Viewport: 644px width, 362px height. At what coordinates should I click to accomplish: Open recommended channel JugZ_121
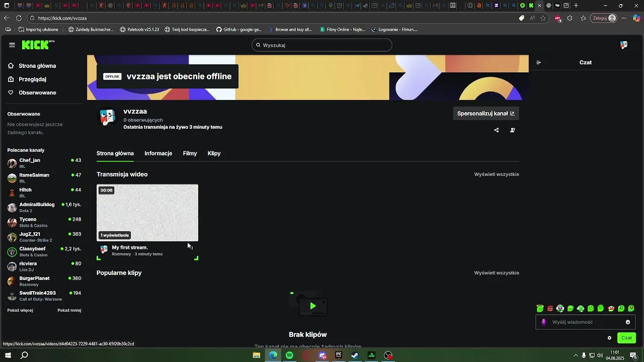pyautogui.click(x=44, y=237)
